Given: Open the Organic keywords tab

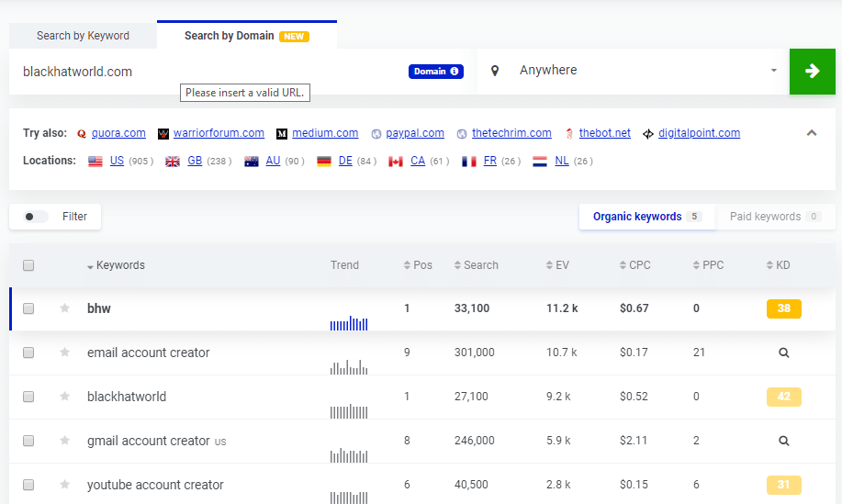Looking at the screenshot, I should coord(647,217).
